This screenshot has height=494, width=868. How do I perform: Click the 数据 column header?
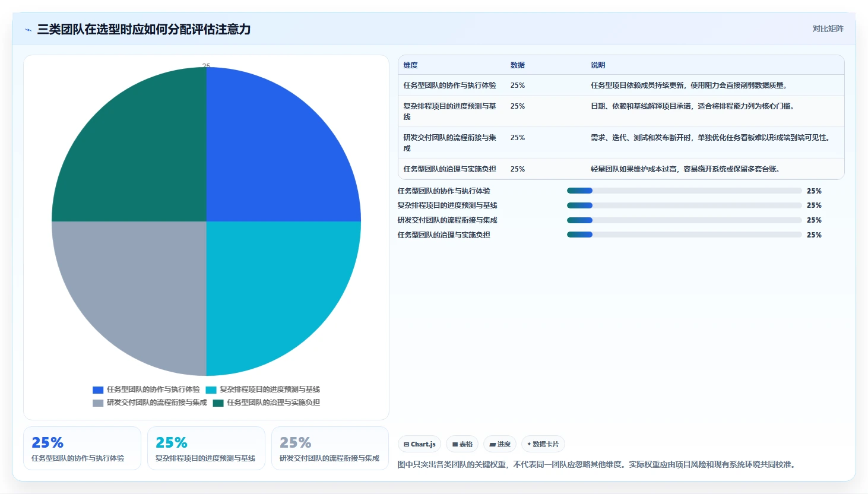point(518,65)
